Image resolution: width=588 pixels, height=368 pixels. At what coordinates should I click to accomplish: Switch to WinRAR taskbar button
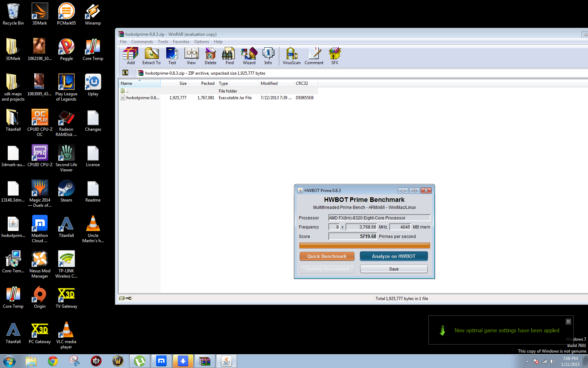pos(205,361)
